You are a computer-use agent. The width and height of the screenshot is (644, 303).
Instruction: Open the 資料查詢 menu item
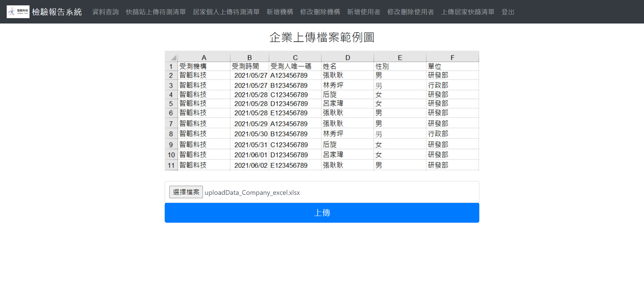105,12
